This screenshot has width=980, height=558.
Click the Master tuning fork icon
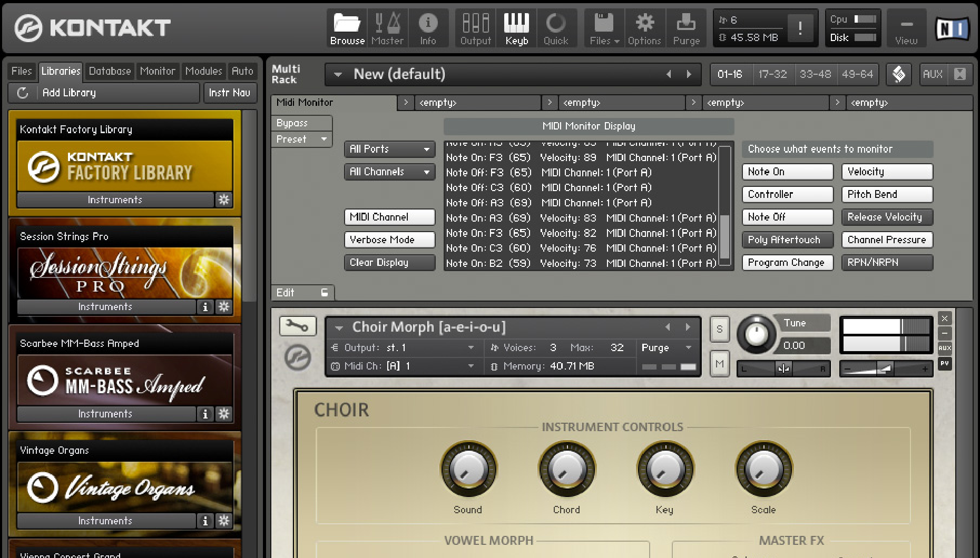point(387,27)
